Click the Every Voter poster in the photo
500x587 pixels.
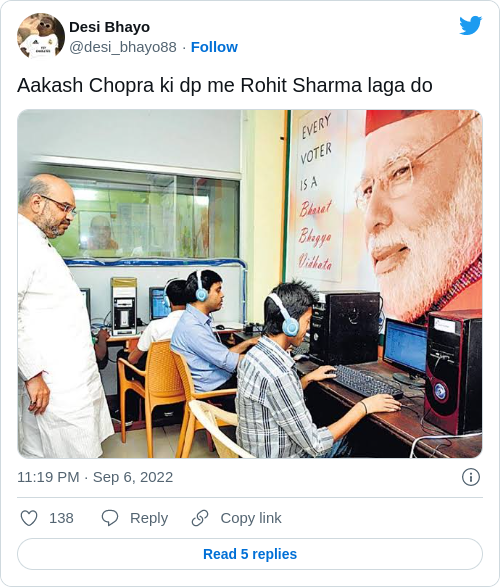point(317,195)
